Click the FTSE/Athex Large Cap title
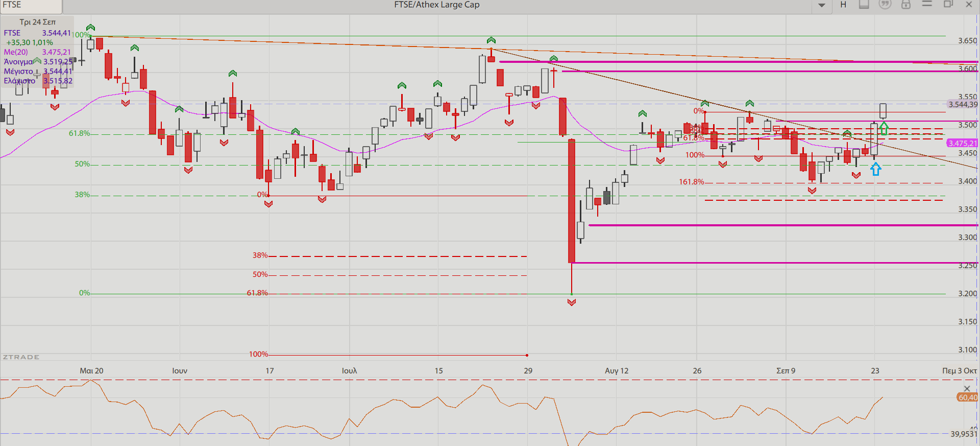 click(x=437, y=5)
